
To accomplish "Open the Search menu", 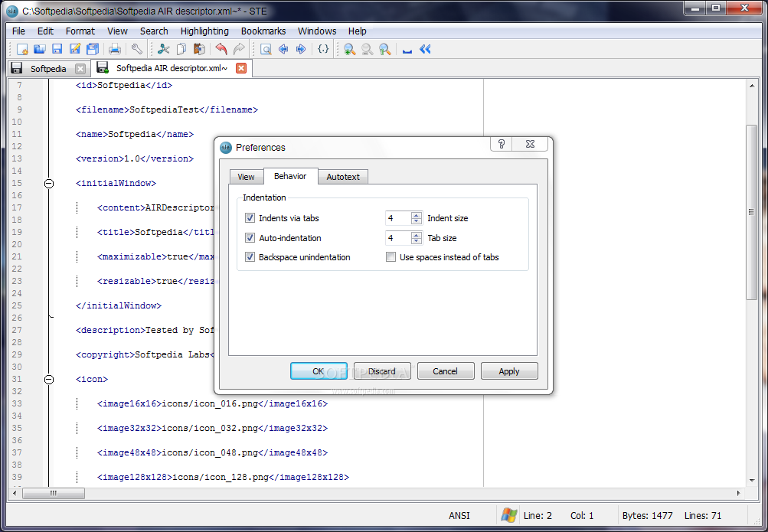I will click(154, 31).
